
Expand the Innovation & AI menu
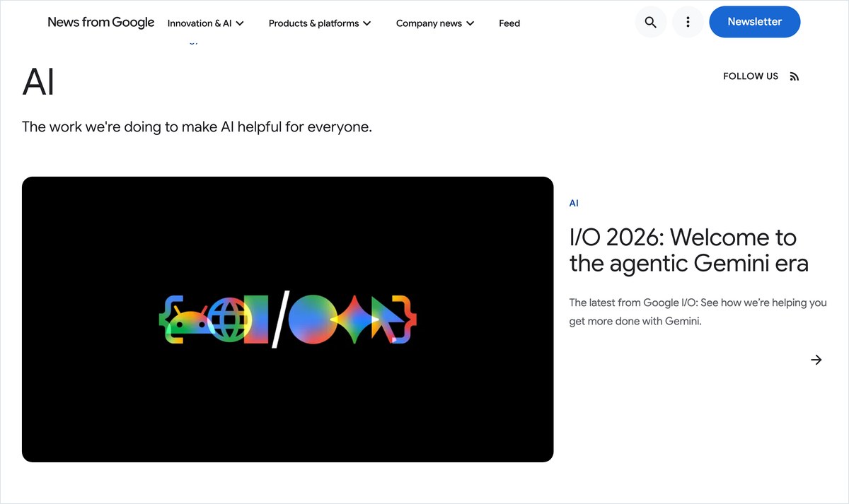tap(205, 23)
